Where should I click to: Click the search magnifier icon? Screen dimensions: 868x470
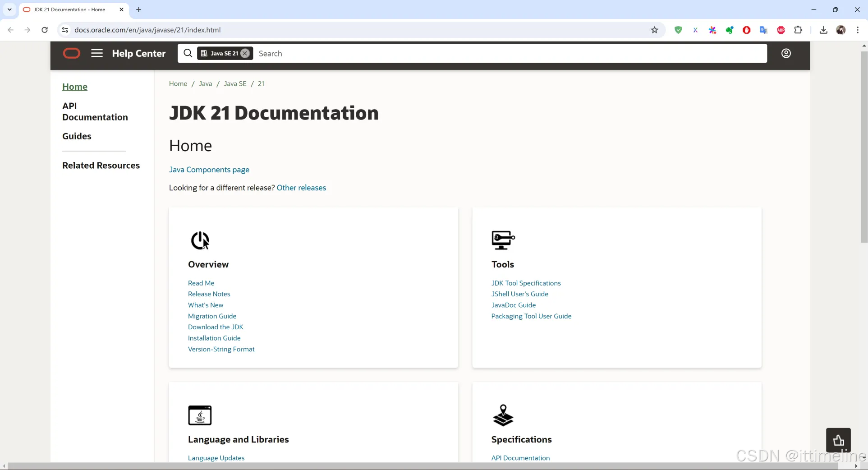188,53
